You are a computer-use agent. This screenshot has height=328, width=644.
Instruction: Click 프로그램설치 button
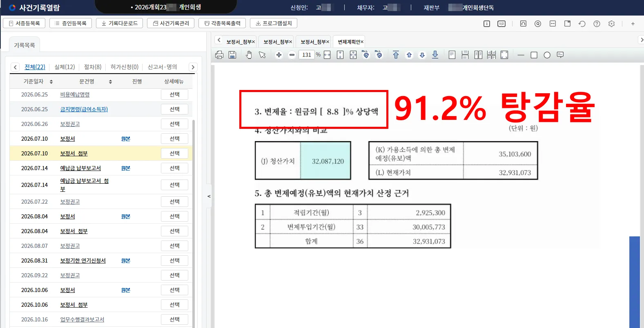pos(274,23)
